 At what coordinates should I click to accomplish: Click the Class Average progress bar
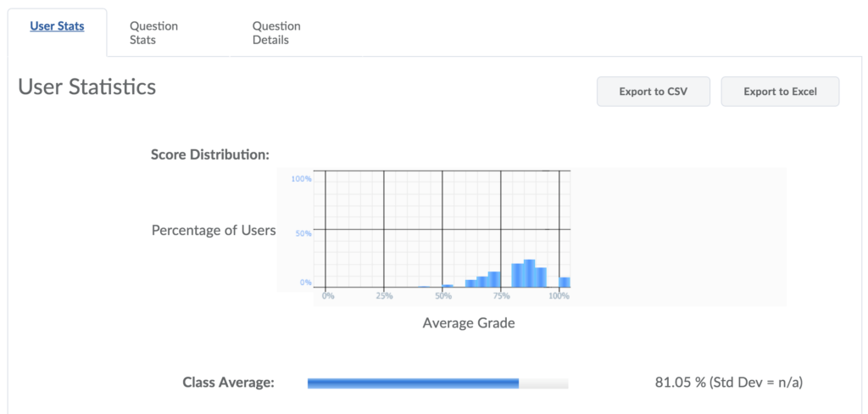(x=437, y=383)
